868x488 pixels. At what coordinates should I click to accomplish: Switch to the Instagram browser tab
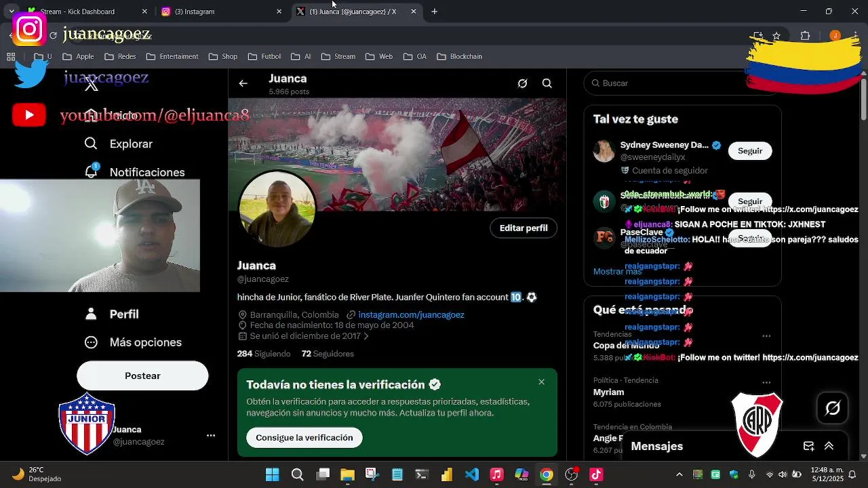click(x=222, y=12)
